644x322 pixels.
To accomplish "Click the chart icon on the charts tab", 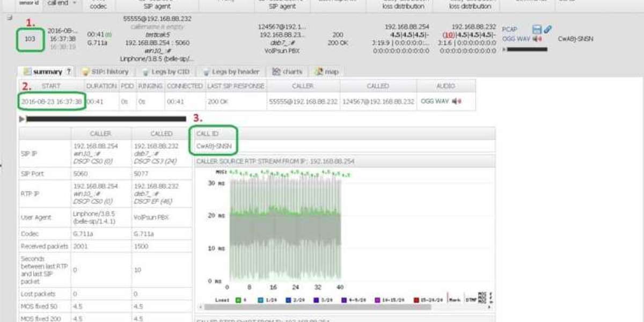I will pyautogui.click(x=277, y=71).
